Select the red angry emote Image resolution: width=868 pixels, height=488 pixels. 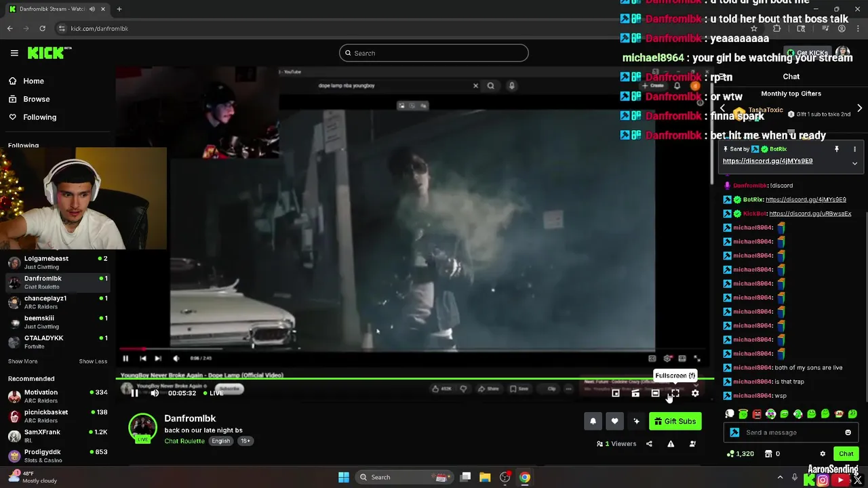[x=757, y=413]
